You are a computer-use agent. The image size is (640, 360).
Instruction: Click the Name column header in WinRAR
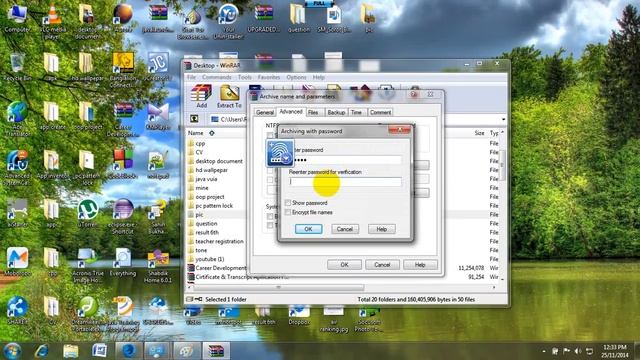(196, 133)
